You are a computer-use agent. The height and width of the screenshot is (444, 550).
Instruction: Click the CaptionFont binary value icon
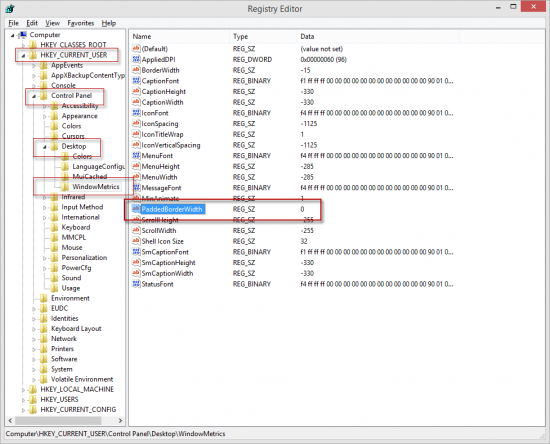[136, 81]
